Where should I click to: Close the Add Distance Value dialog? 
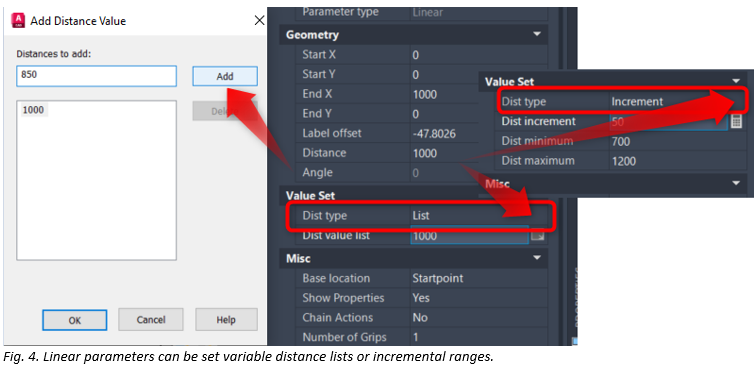click(259, 20)
